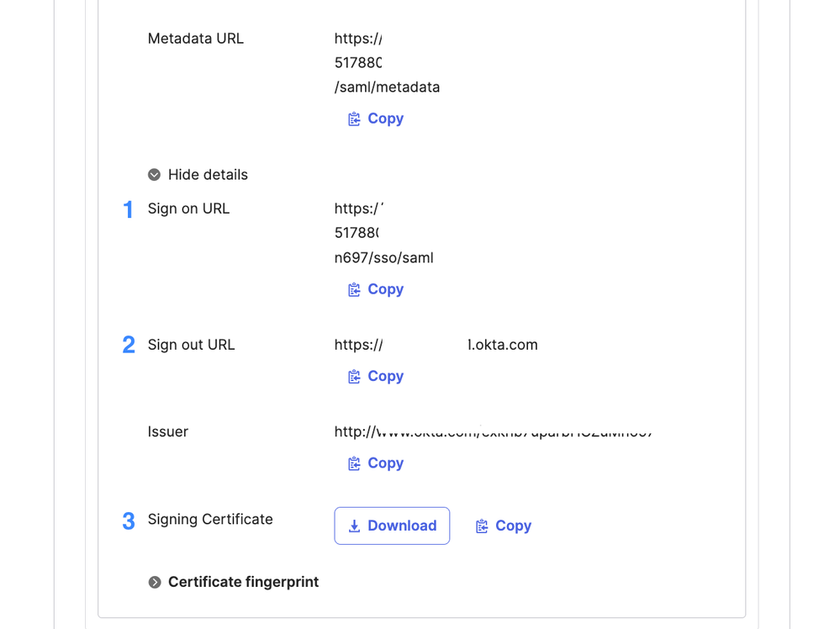The width and height of the screenshot is (840, 629).
Task: Click the Signing Certificate label
Action: [x=210, y=520]
